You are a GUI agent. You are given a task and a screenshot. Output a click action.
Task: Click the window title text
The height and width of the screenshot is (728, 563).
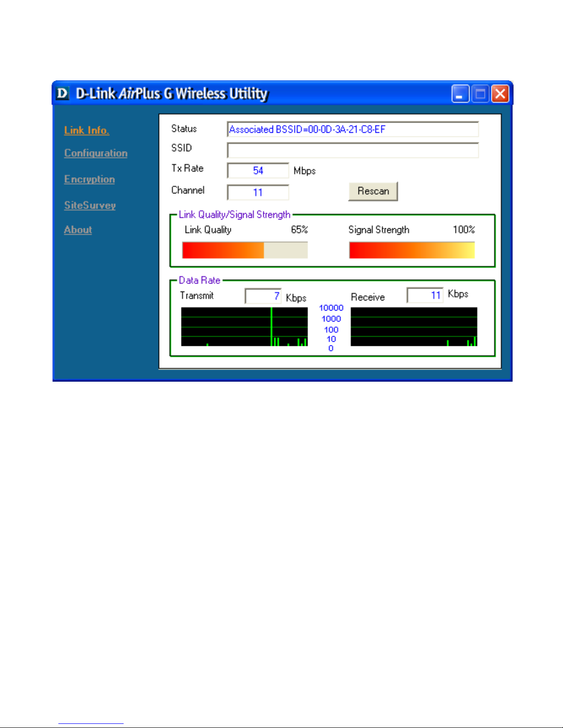(x=171, y=94)
